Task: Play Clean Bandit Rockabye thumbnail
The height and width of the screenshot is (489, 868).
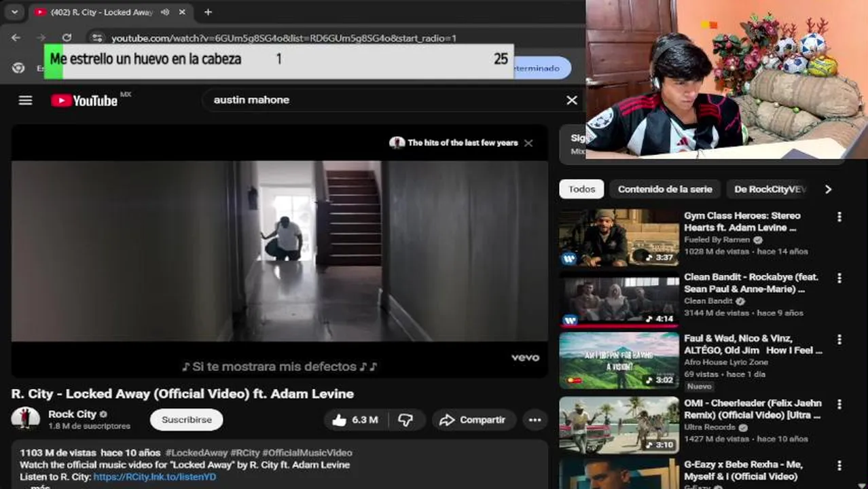Action: pyautogui.click(x=619, y=300)
